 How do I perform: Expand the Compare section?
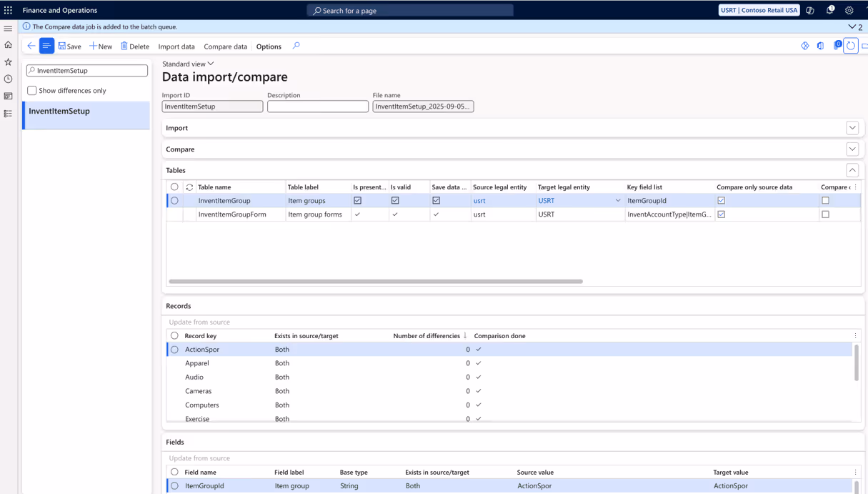852,149
